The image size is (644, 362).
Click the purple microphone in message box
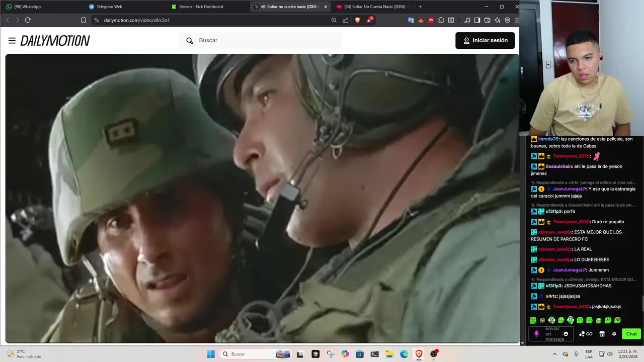coord(536,334)
